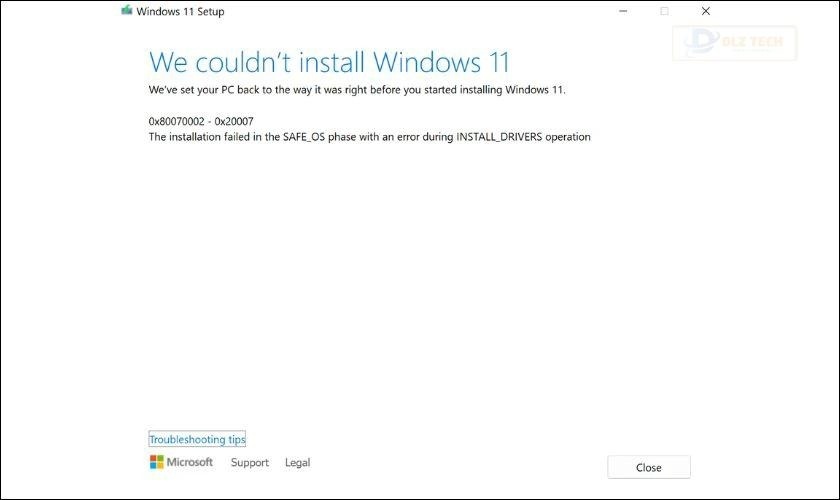Click the heading We couldn't install Windows 11
This screenshot has height=500, width=840.
click(329, 62)
